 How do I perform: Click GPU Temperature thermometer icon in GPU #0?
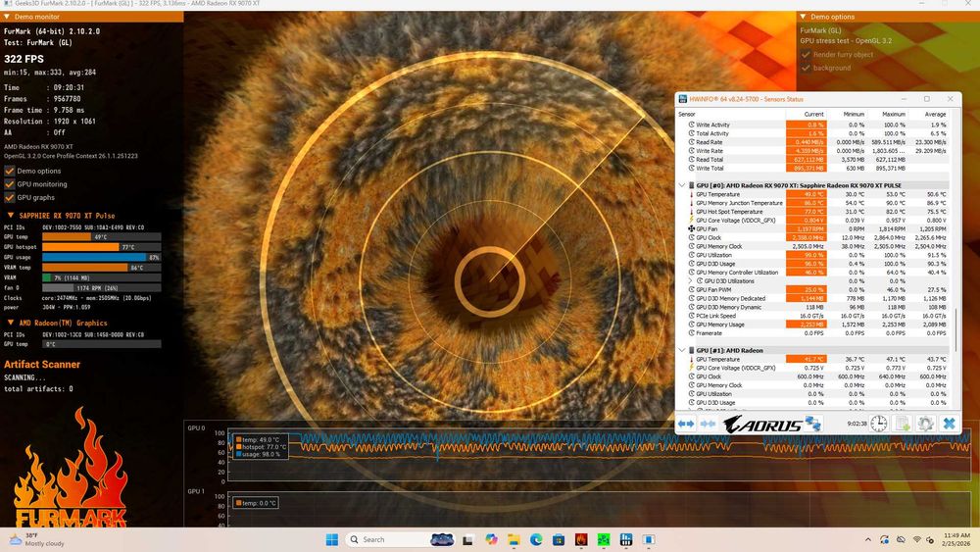(691, 194)
